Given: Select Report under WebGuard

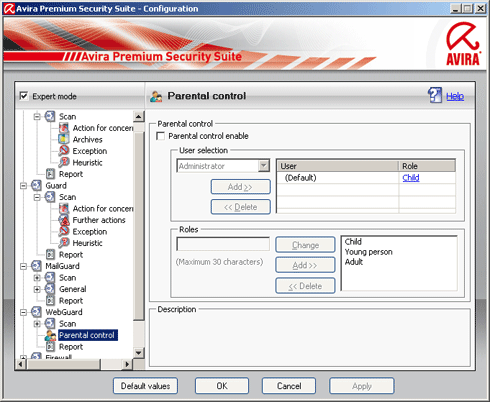Looking at the screenshot, I should [71, 347].
